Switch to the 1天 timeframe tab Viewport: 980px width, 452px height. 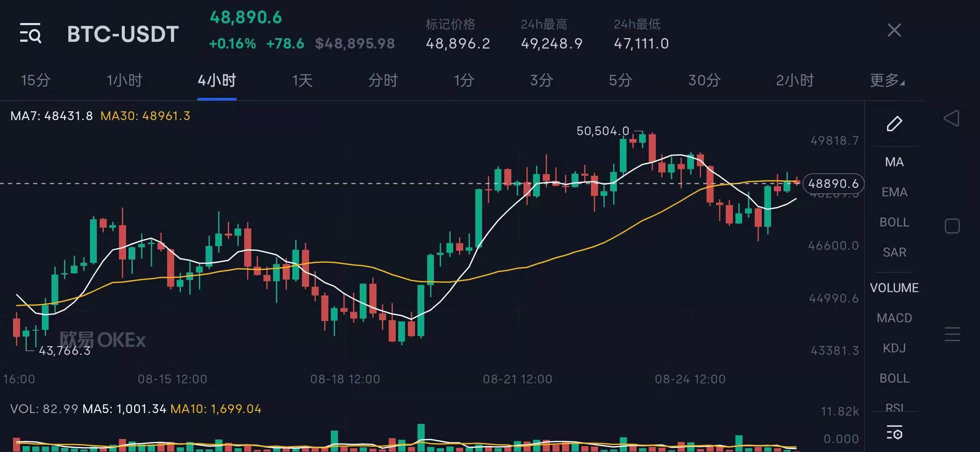tap(302, 80)
